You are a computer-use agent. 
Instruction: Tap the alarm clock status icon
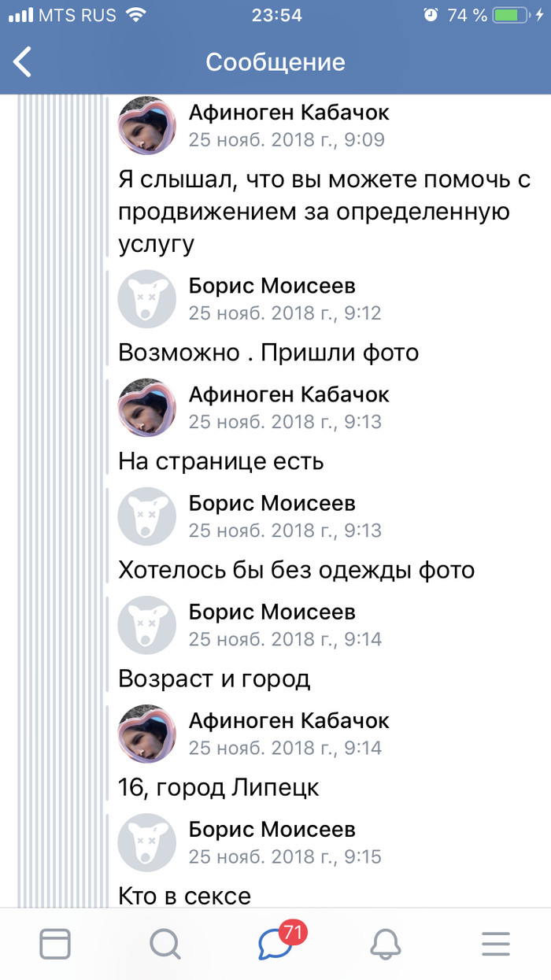[431, 15]
